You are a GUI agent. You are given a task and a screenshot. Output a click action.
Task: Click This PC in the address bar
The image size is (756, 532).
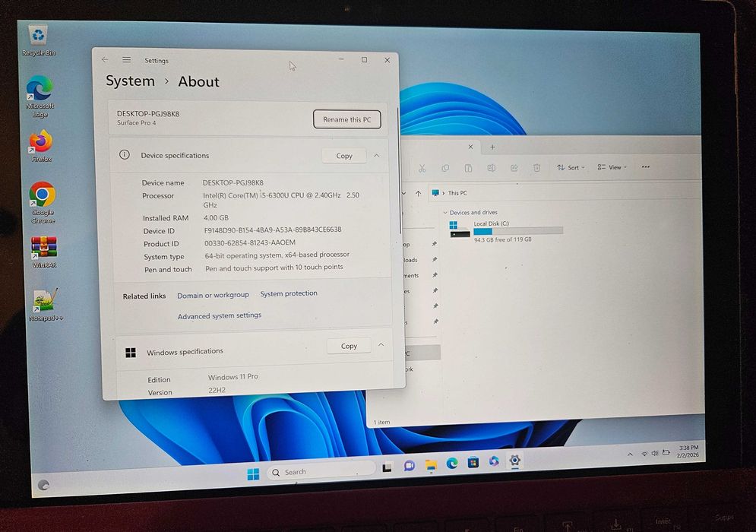tap(457, 193)
